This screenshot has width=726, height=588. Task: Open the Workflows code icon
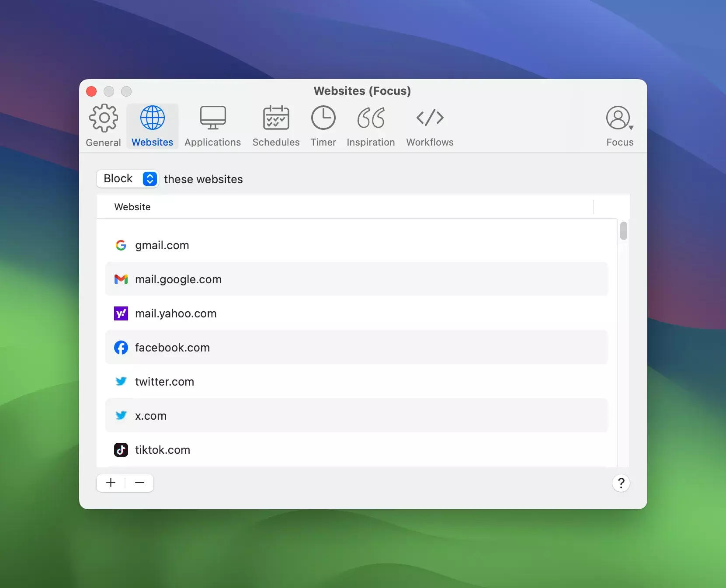(x=430, y=118)
